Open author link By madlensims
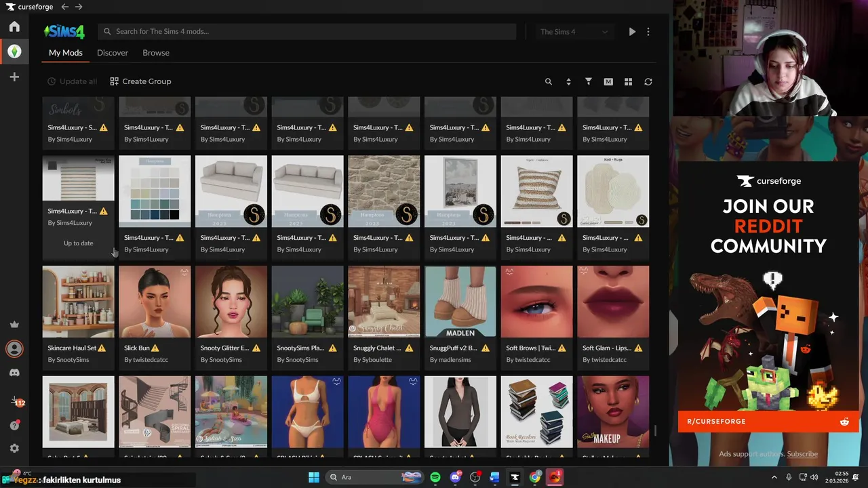The width and height of the screenshot is (868, 488). point(451,360)
